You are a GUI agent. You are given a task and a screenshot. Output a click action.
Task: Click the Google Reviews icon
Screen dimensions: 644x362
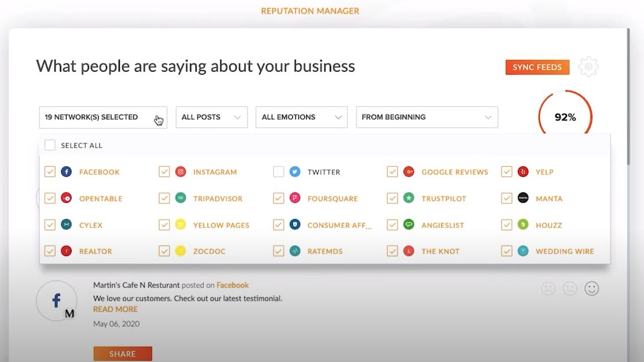click(409, 172)
